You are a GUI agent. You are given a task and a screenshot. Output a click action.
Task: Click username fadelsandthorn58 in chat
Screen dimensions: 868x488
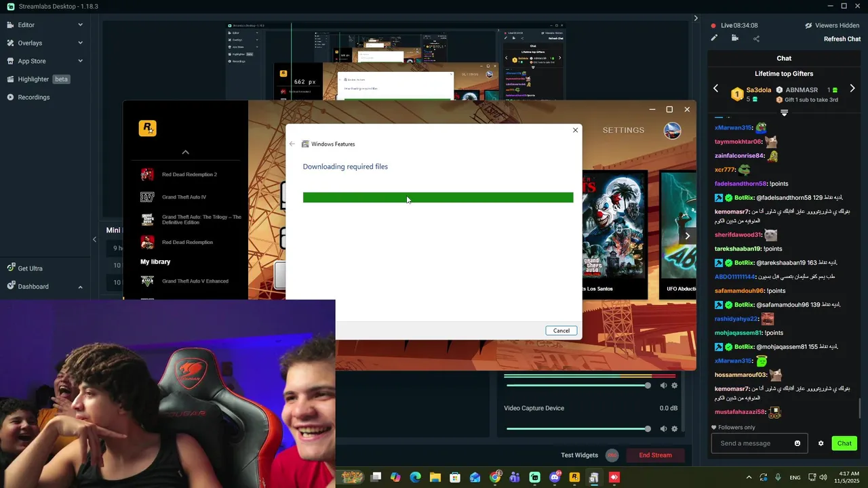click(741, 184)
